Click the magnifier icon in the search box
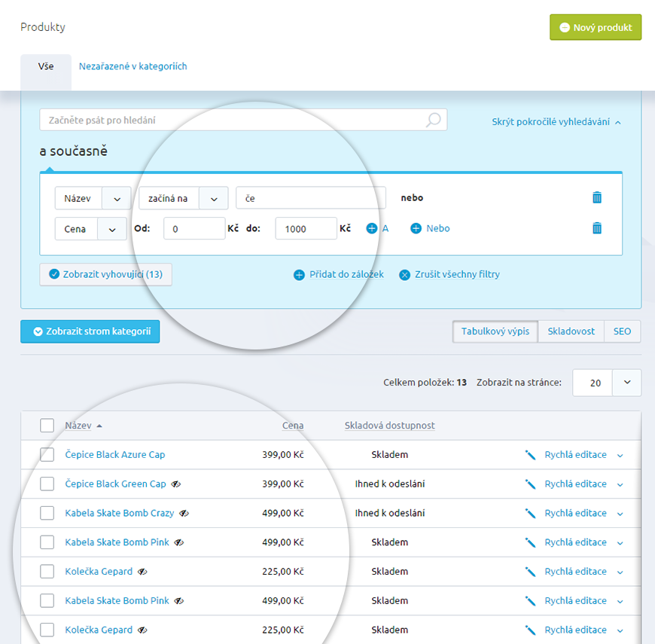Screen dimensions: 655x644 click(433, 120)
